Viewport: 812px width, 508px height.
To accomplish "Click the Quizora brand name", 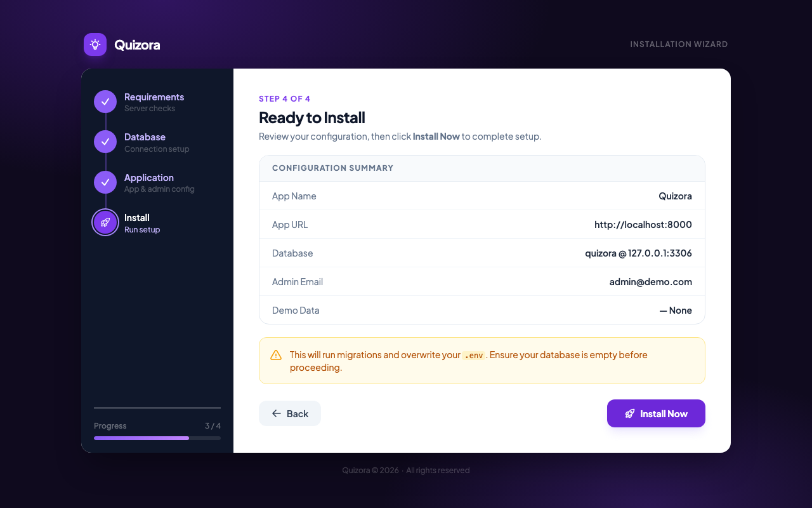I will [137, 44].
